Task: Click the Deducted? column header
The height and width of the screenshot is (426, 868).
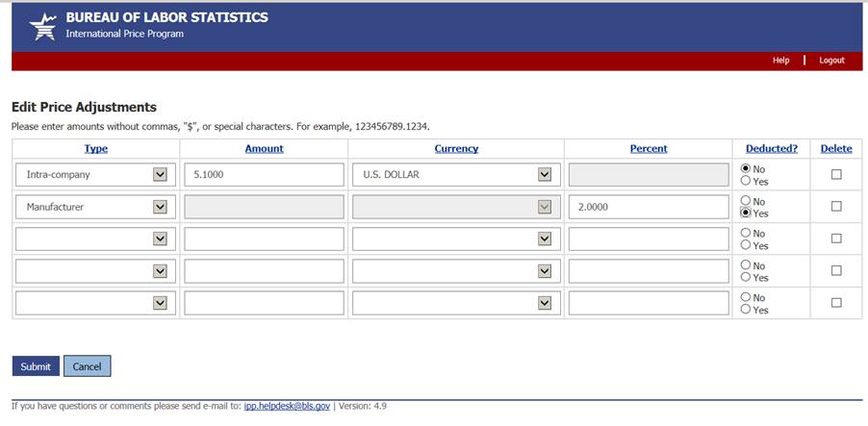Action: [772, 148]
